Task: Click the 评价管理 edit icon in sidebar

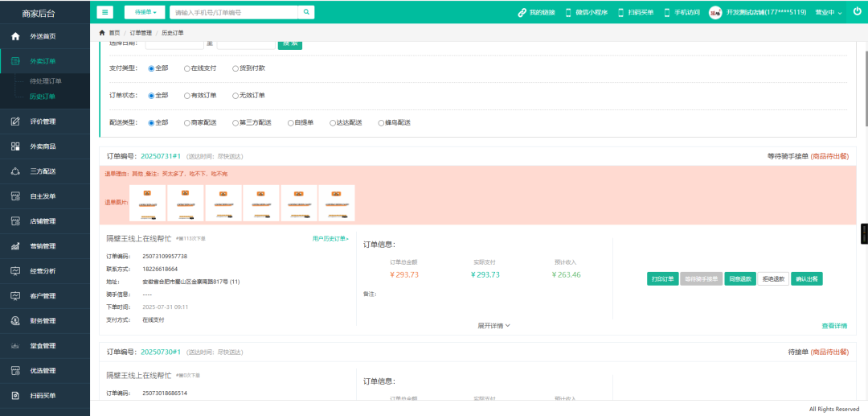Action: point(15,122)
